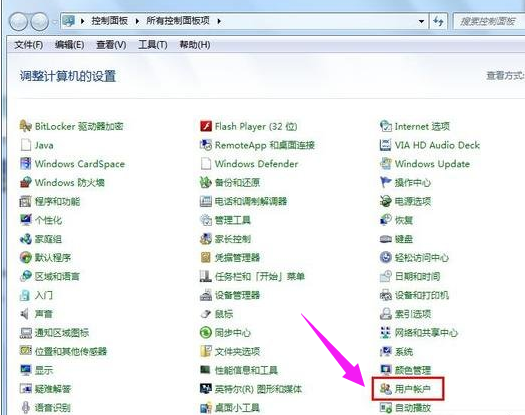This screenshot has width=525, height=415.
Task: Click the 家长控制 icon
Action: [x=206, y=239]
